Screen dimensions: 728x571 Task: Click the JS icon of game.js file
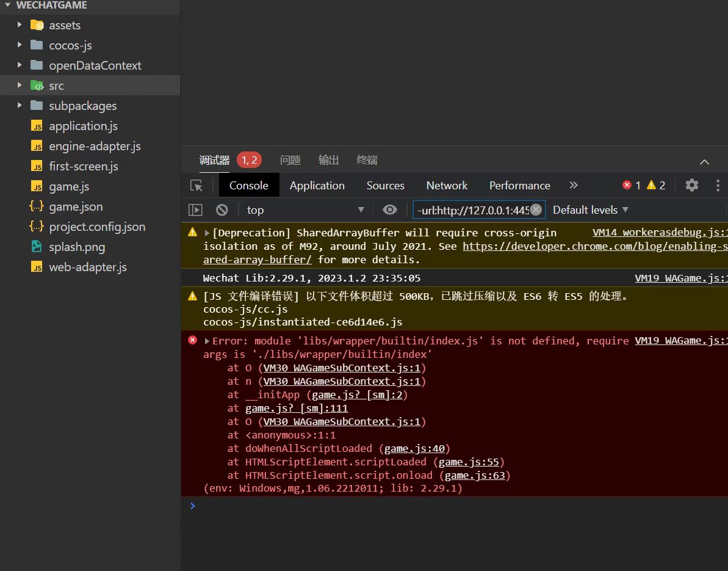(37, 186)
